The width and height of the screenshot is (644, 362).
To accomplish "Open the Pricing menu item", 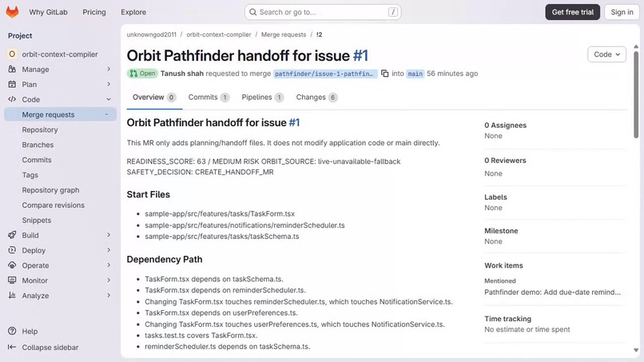I will 94,12.
